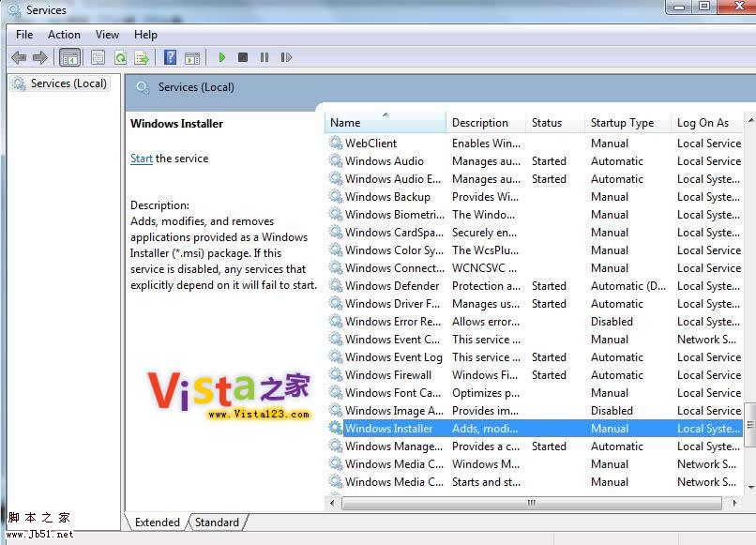Toggle the Show/Hide Action Pane icon
This screenshot has width=756, height=545.
pos(192,58)
